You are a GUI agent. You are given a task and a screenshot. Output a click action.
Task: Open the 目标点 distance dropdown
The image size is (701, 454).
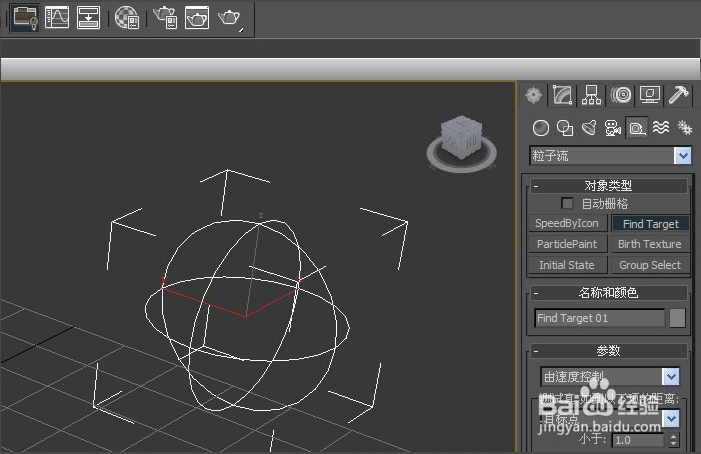[x=610, y=419]
